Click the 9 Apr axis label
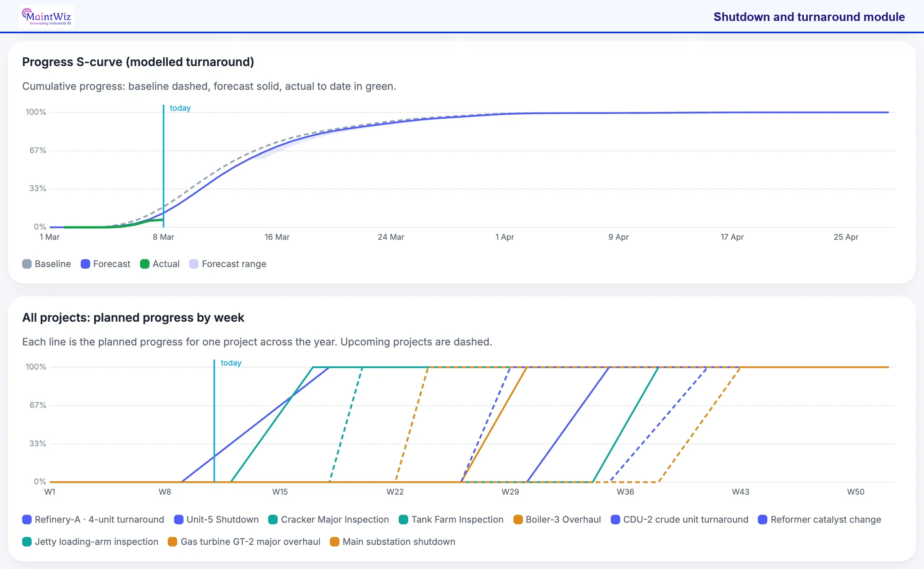924x569 pixels. click(618, 237)
